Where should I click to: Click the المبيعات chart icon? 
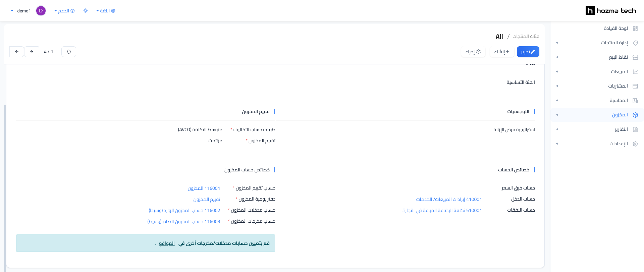(635, 72)
